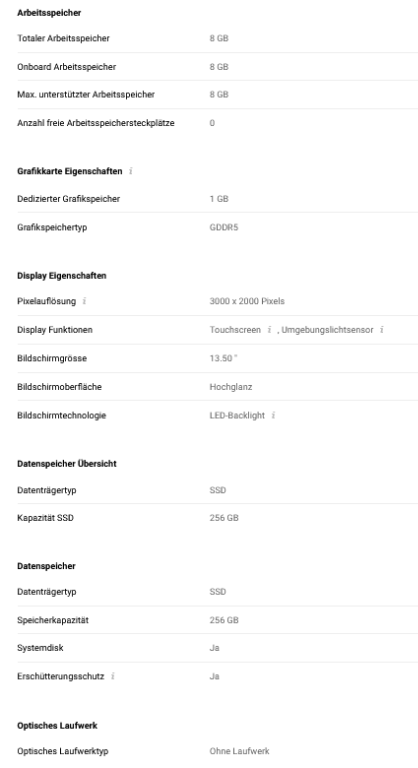418x768 pixels.
Task: Open the Umgebungslichtsensor info icon
Action: click(x=381, y=330)
